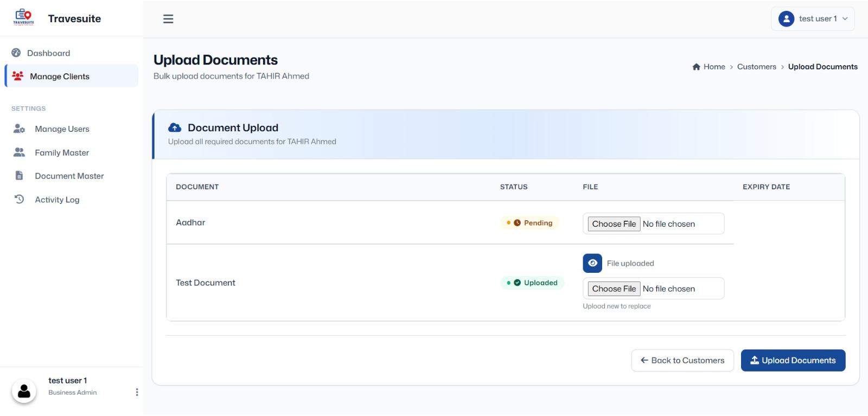Click the Pending status badge

529,223
